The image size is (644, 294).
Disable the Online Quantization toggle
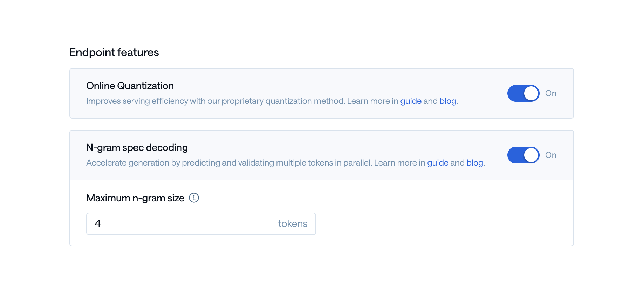tap(523, 93)
